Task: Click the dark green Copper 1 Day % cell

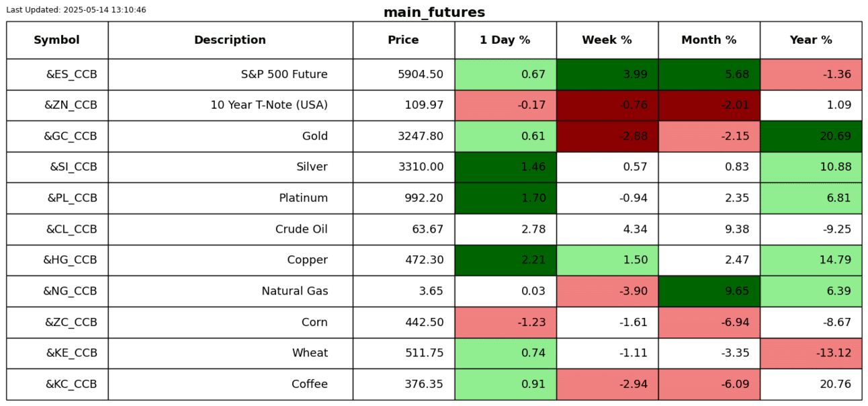Action: 505,260
